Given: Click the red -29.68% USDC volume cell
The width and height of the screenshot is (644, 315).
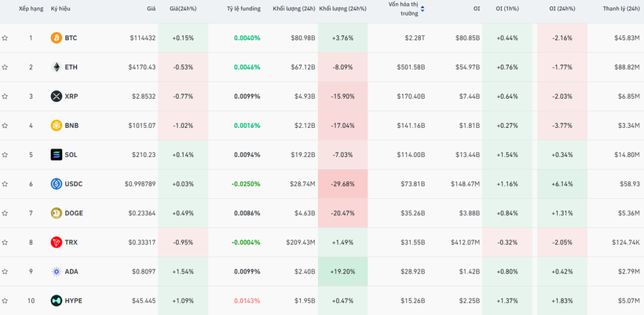Looking at the screenshot, I should (x=342, y=184).
